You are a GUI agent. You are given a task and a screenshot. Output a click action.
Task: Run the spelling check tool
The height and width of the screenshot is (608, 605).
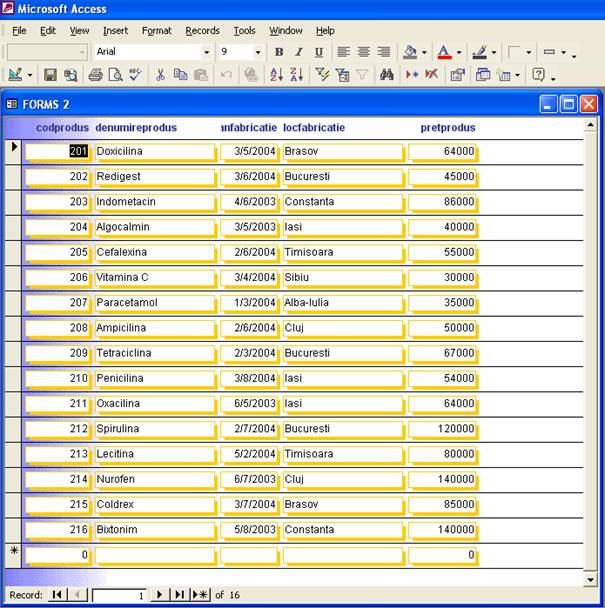coord(134,75)
